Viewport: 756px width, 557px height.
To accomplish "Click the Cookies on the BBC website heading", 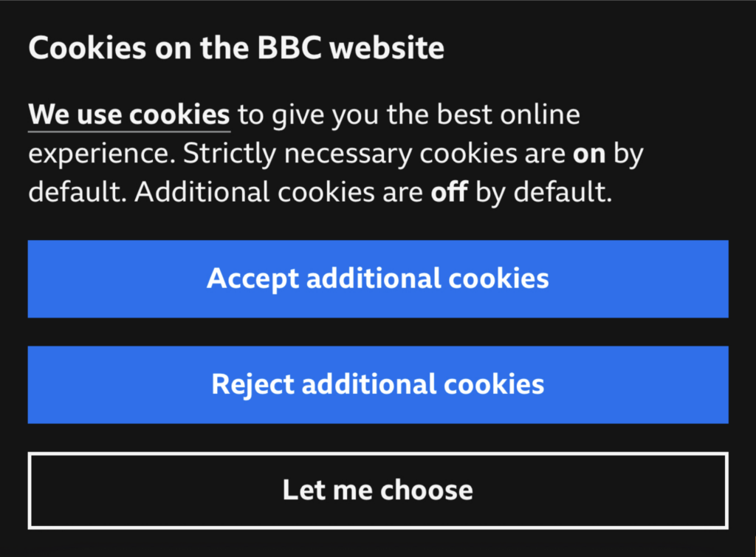I will (236, 49).
